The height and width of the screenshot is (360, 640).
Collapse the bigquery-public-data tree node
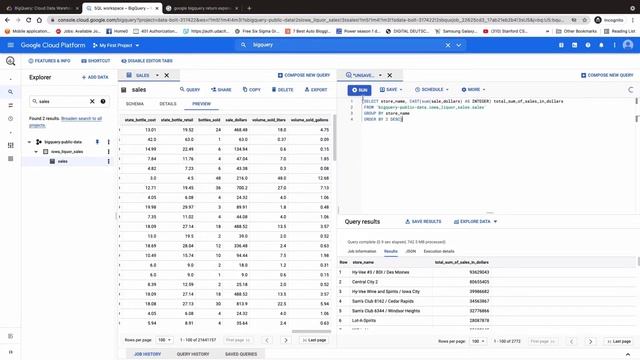(29, 142)
